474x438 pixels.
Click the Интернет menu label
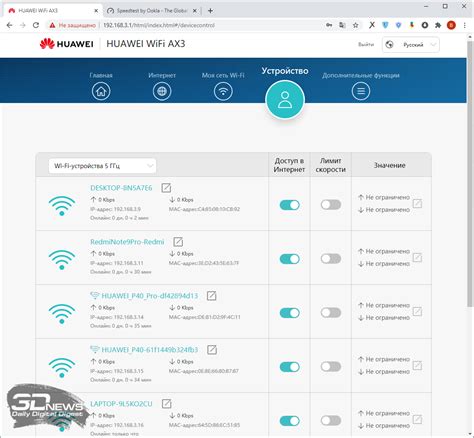click(162, 75)
